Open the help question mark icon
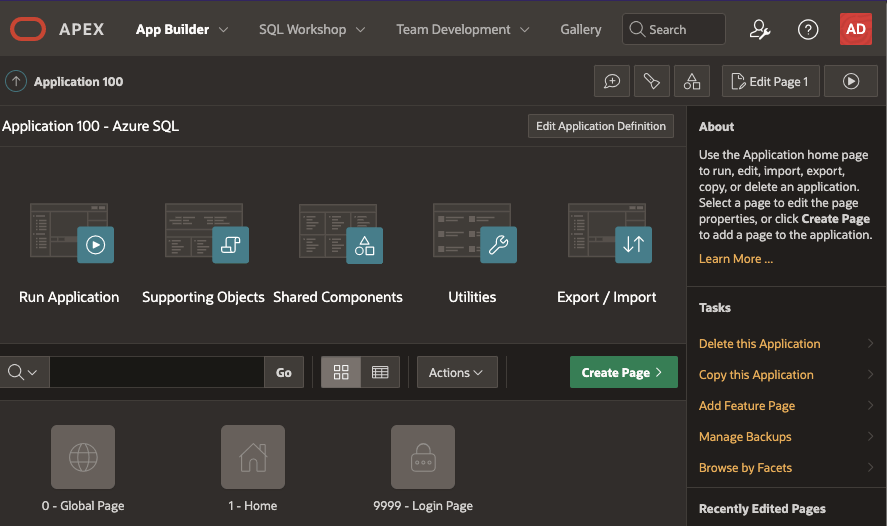The image size is (887, 526). [x=808, y=29]
